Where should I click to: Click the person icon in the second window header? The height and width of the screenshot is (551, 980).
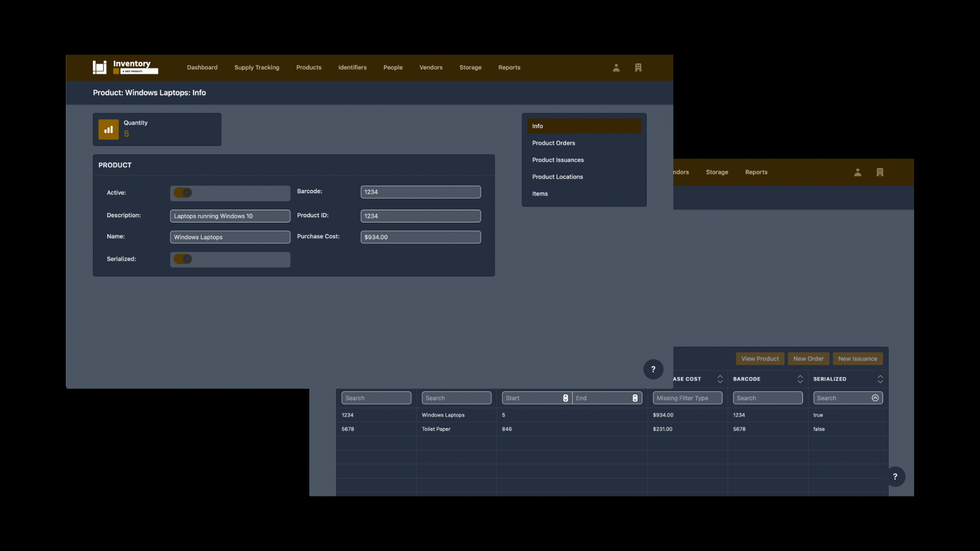[x=857, y=172]
